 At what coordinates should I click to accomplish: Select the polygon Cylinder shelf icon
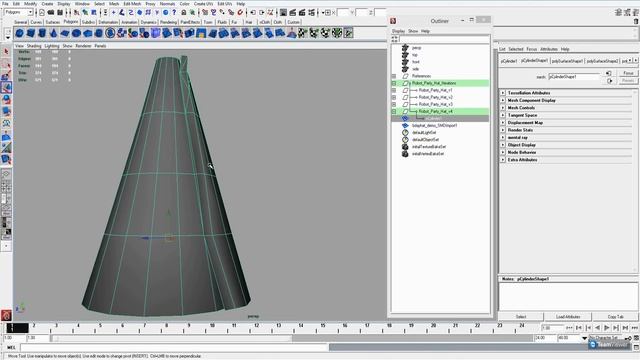coord(42,33)
